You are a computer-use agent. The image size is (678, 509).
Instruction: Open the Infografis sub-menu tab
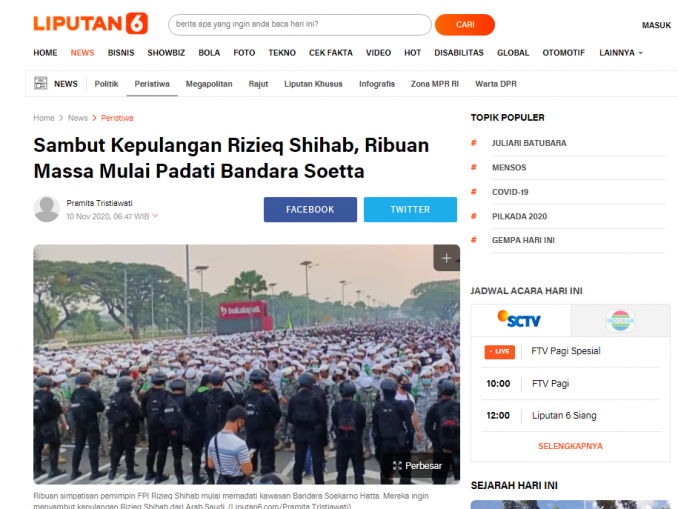point(377,84)
